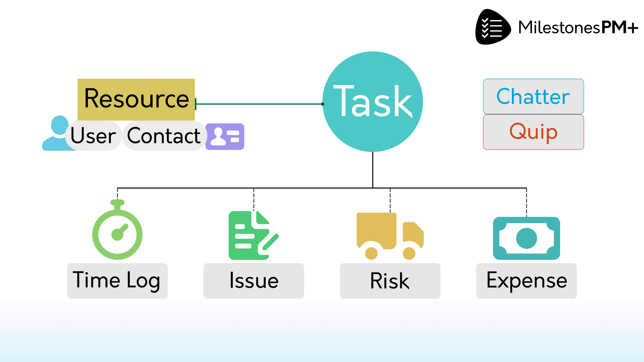Image resolution: width=644 pixels, height=362 pixels.
Task: Click the Resource gold label icon
Action: (x=136, y=97)
